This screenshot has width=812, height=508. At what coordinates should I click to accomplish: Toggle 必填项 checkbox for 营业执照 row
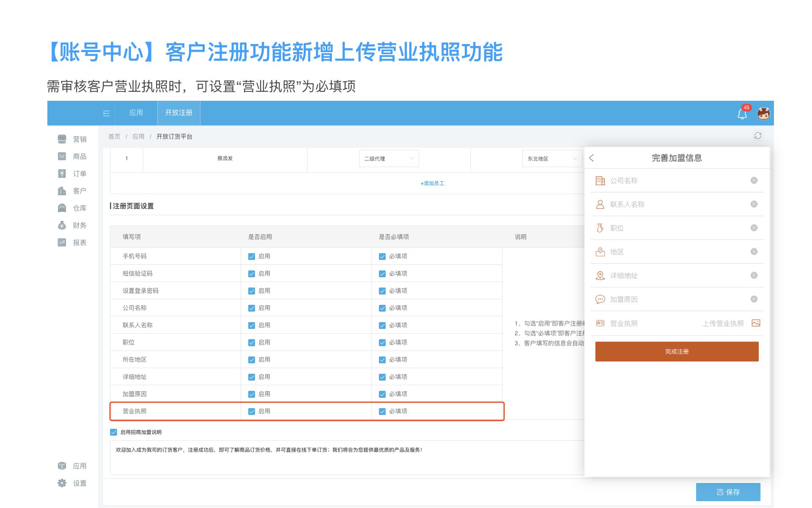[382, 411]
